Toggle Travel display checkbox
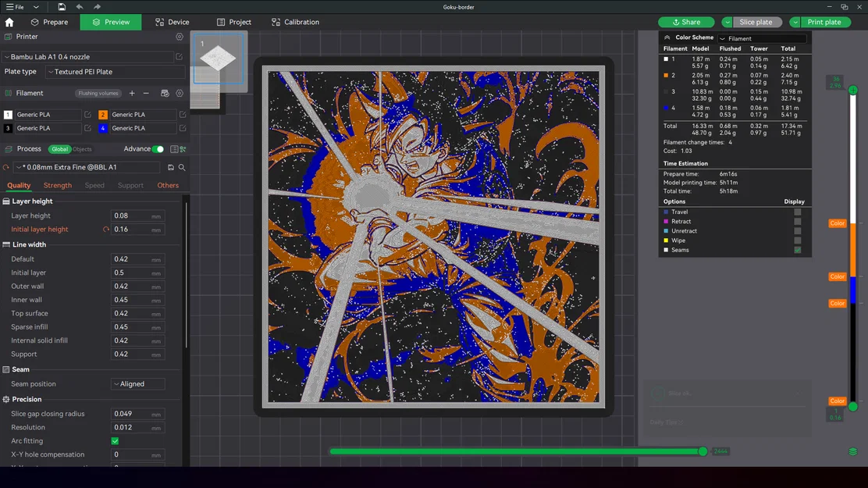 click(x=798, y=212)
